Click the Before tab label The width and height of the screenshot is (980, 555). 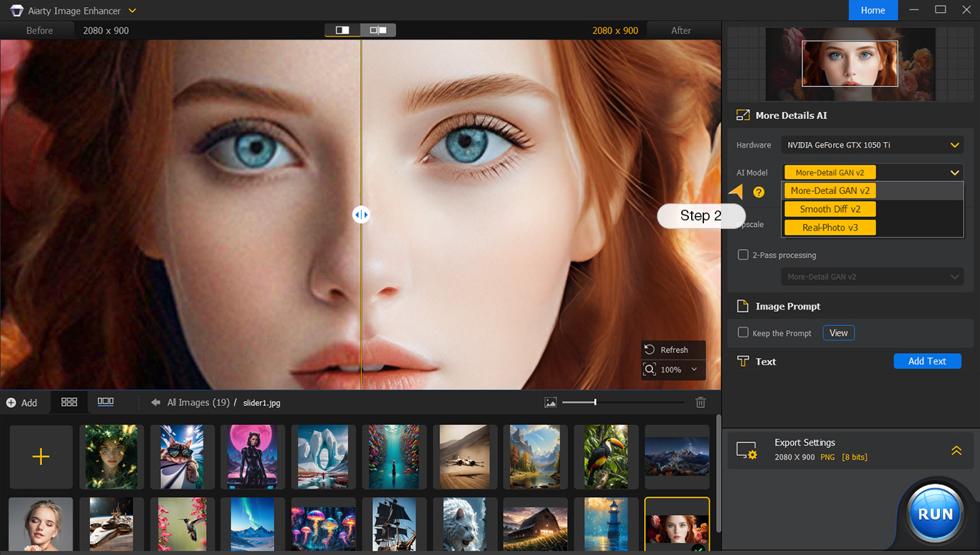[39, 30]
